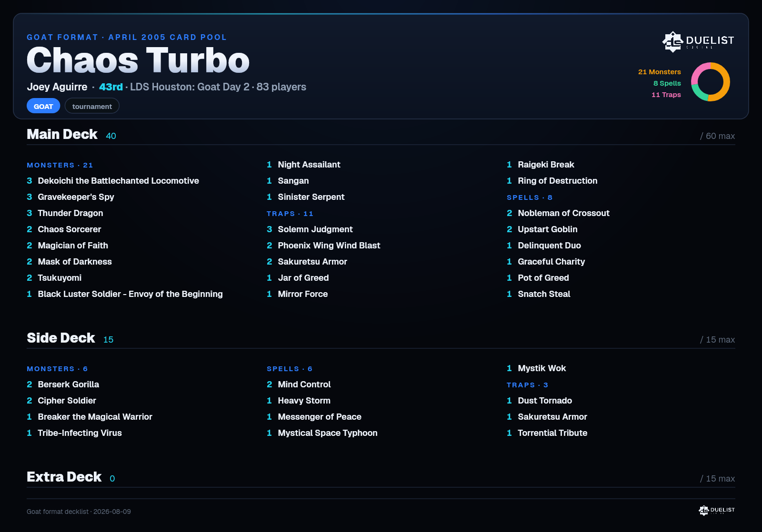Open Chaos Sorcerer card entry
The height and width of the screenshot is (532, 762).
(69, 229)
